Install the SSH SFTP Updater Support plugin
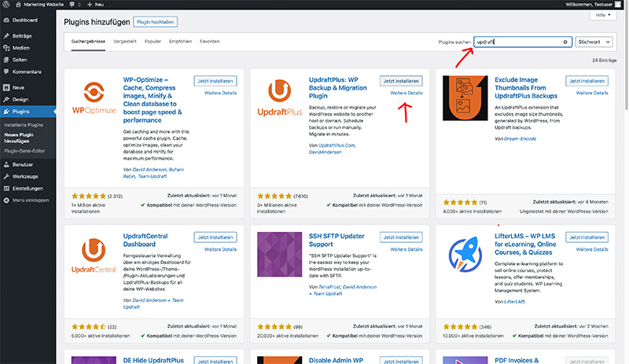 click(401, 237)
